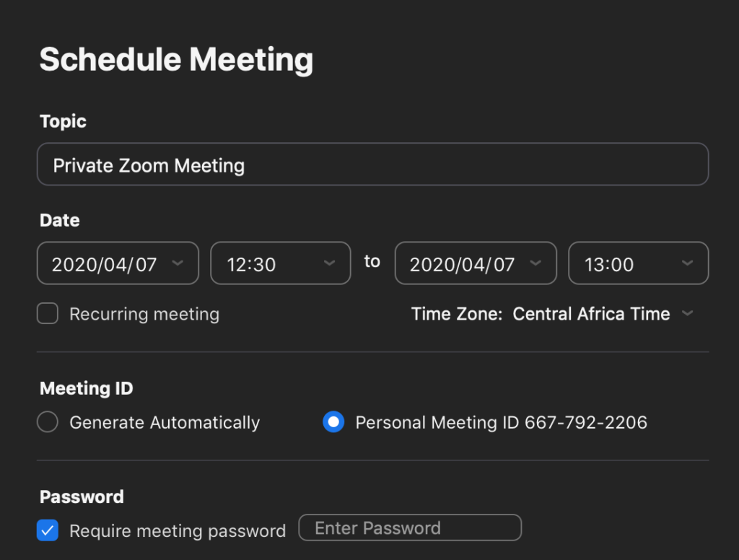Click the Enter Password input field

pyautogui.click(x=409, y=528)
